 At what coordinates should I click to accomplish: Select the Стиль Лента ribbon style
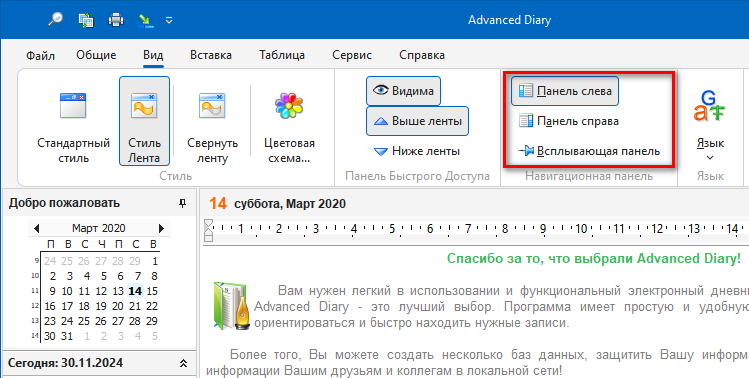tap(144, 121)
